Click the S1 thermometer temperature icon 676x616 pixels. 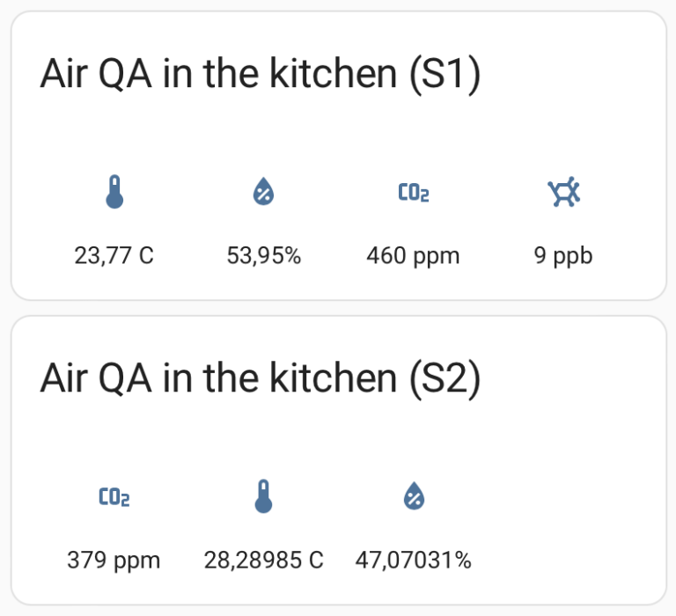pos(114,192)
